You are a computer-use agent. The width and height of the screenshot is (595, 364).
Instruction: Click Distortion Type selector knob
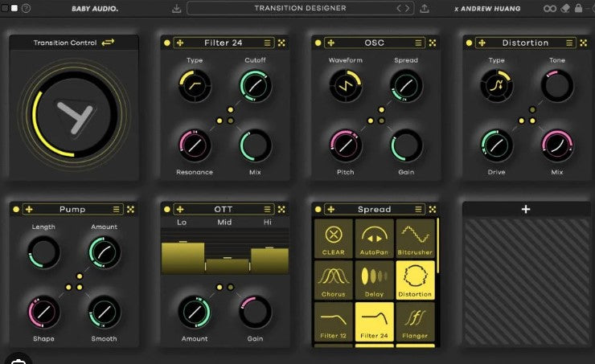[496, 86]
